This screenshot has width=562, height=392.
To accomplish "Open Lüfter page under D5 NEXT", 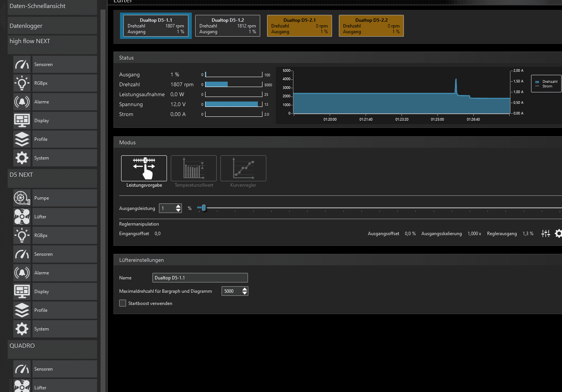I will (65, 216).
